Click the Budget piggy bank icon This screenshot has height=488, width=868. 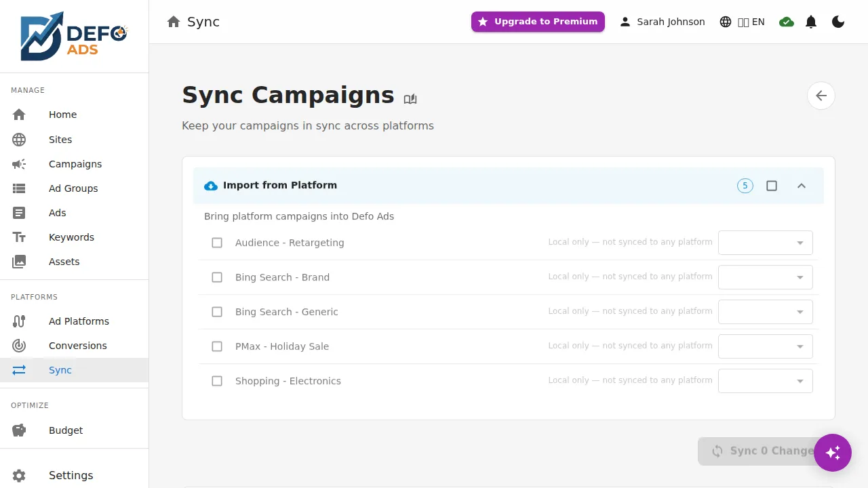click(x=19, y=430)
